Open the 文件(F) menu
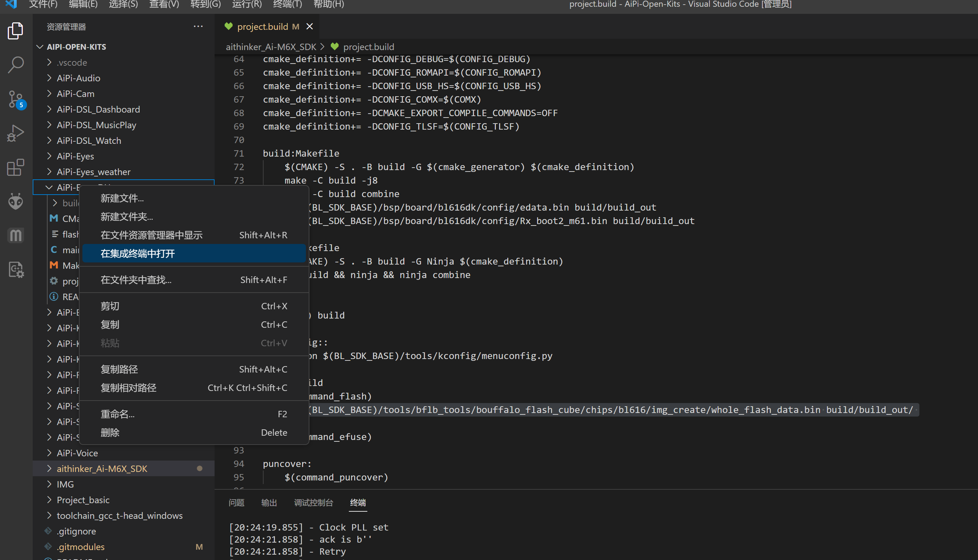 coord(43,4)
